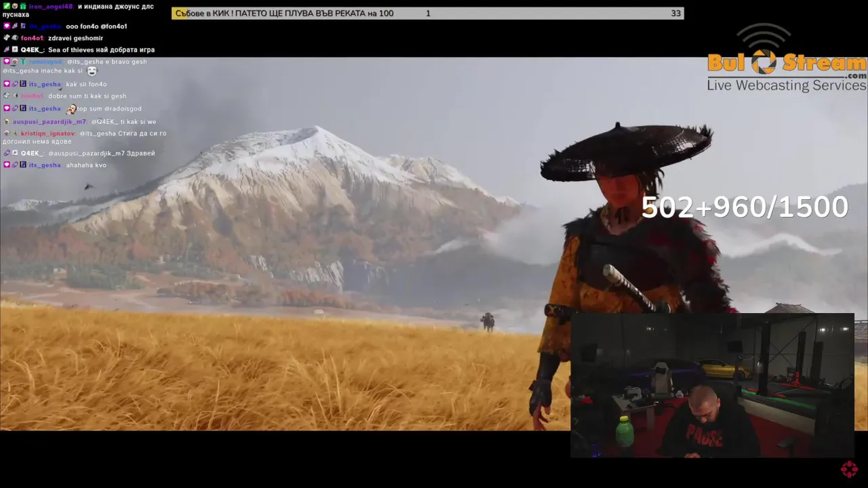Viewport: 868px width, 488px height.
Task: Click the BulStream logo
Action: (x=787, y=58)
